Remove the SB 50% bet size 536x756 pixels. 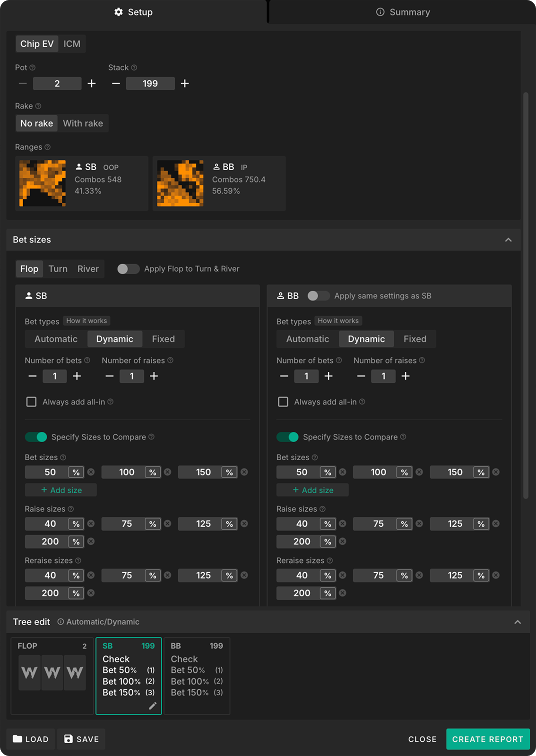(91, 472)
